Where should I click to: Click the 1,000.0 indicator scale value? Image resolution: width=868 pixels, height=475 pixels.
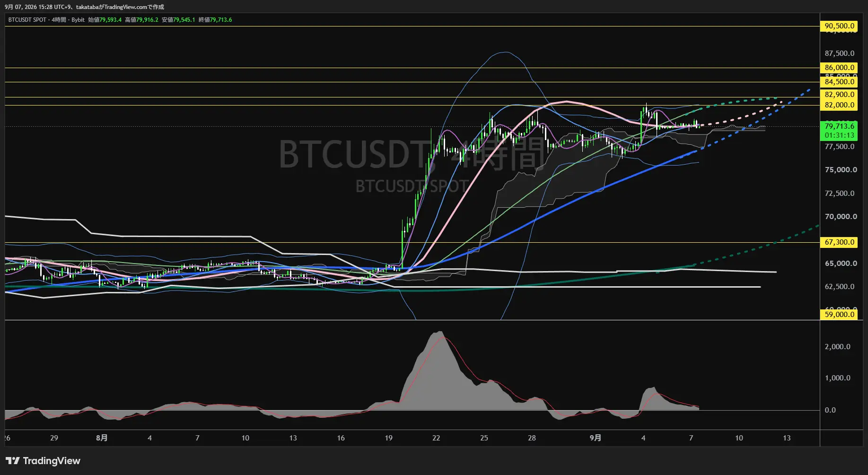click(837, 378)
